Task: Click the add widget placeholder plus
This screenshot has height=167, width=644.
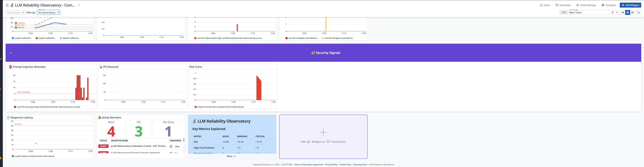Action: click(x=323, y=132)
